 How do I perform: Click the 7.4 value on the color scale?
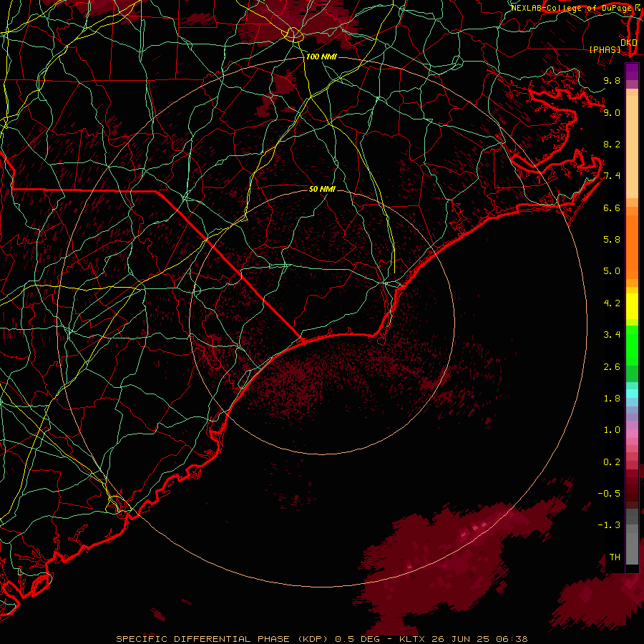tap(612, 176)
